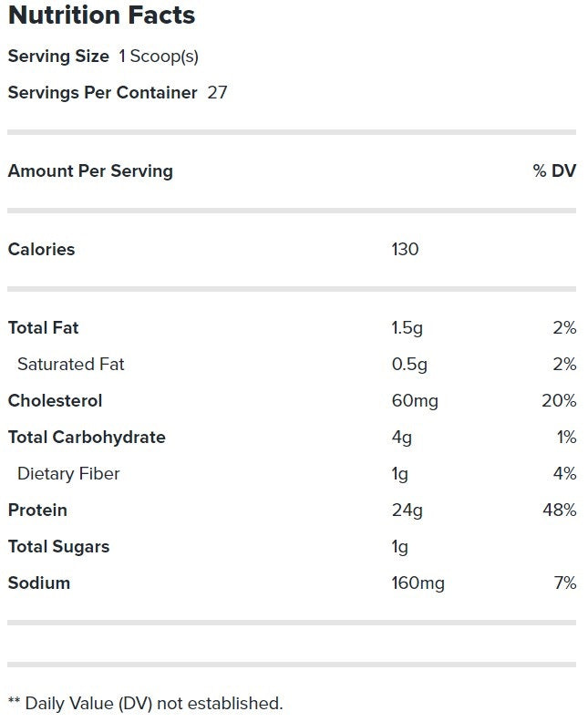This screenshot has width=588, height=722.
Task: Click the Cholesterol 60mg value
Action: pos(414,401)
